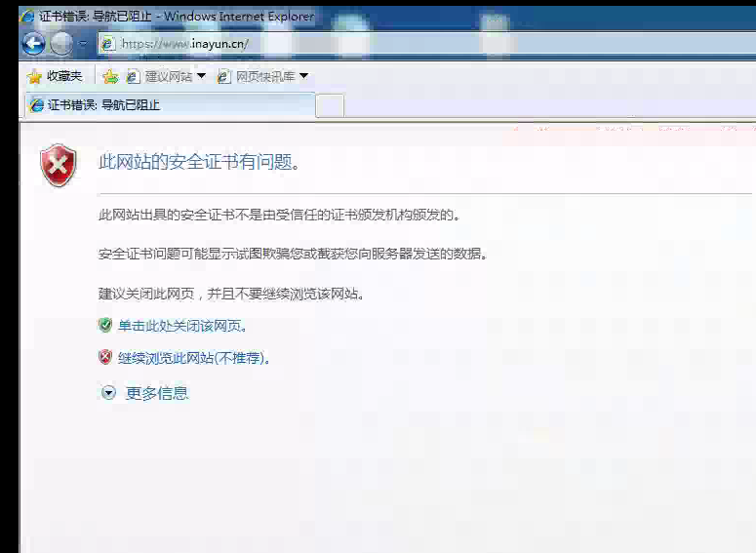Click the 单击此处关闭该网页 link

point(181,327)
